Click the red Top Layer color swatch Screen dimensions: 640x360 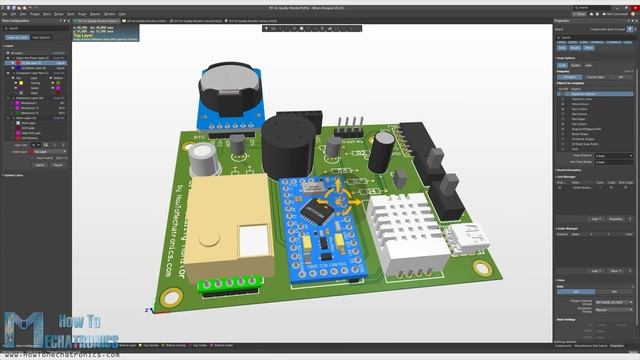(18, 63)
